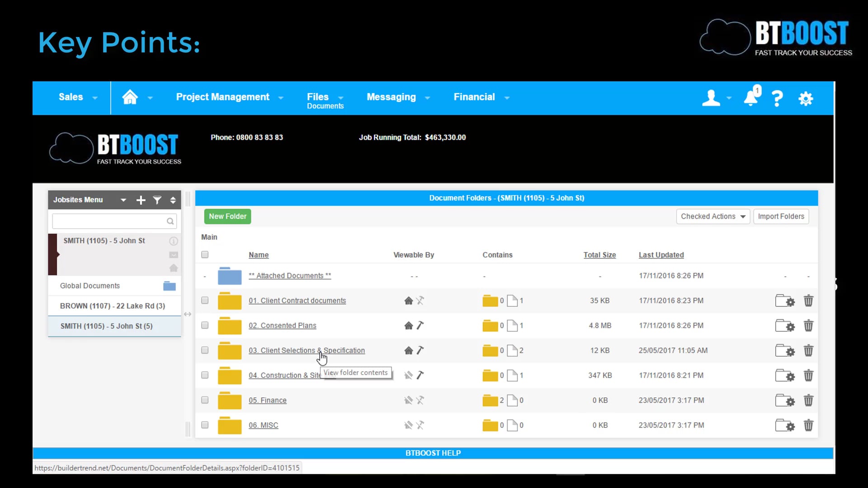Open the Global Documents folder icon

click(x=169, y=286)
